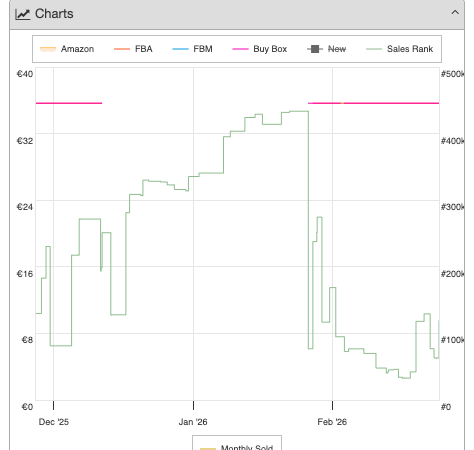The image size is (474, 450).
Task: Click the €32 price axis label
Action: (x=25, y=141)
